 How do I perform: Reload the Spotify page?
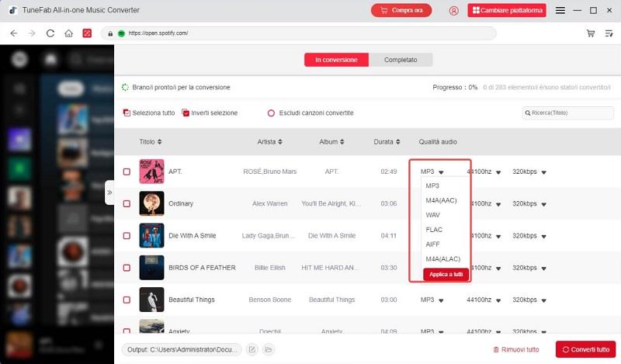(50, 33)
